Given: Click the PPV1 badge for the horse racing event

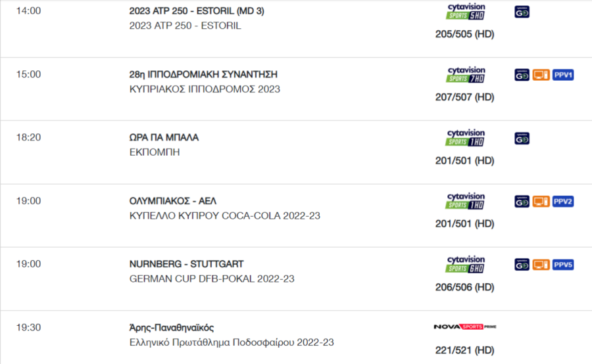Looking at the screenshot, I should 563,75.
